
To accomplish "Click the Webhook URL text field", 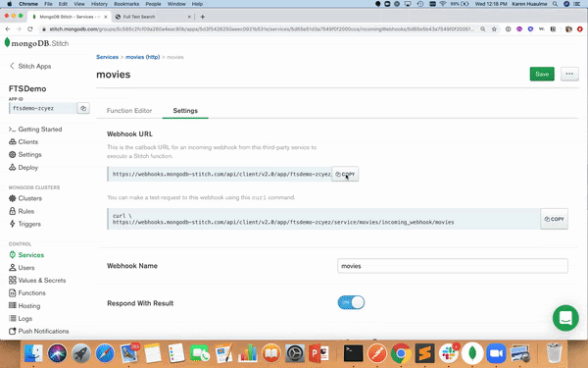I will [220, 174].
